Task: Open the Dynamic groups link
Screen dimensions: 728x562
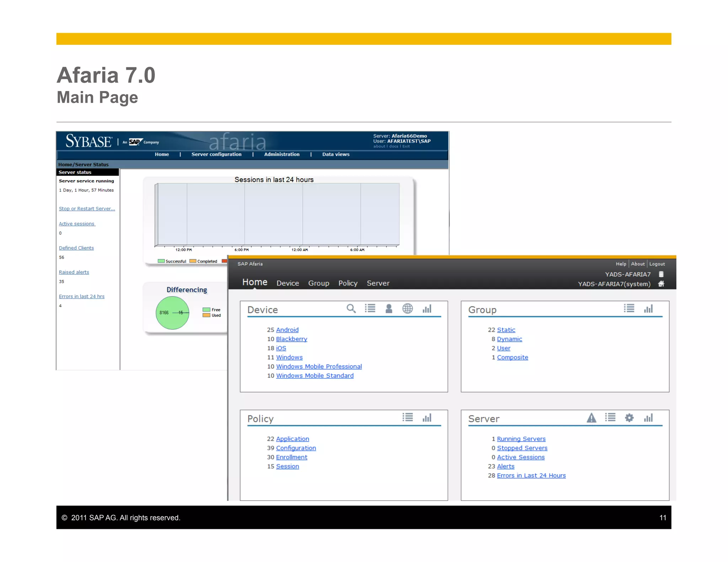Action: [x=509, y=339]
